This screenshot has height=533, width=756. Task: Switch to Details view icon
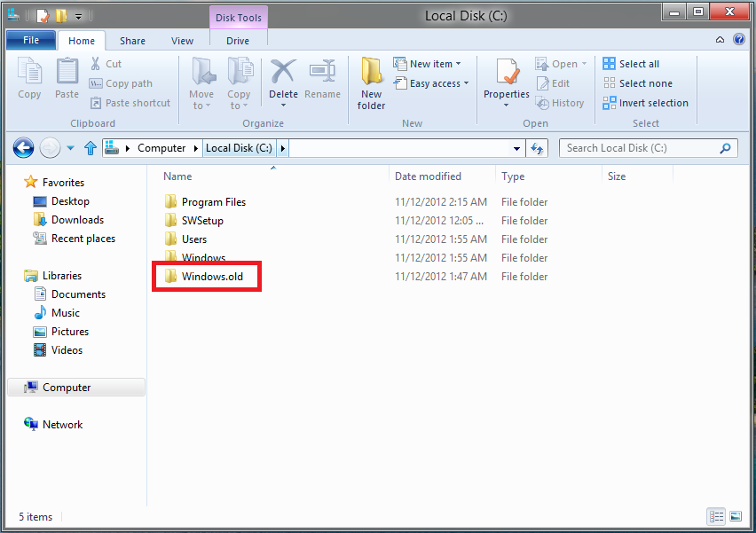(x=716, y=517)
